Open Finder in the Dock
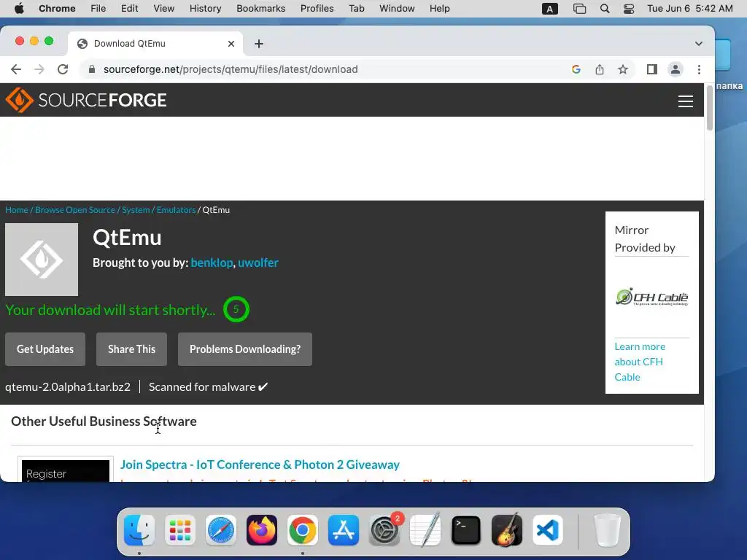The image size is (747, 560). pyautogui.click(x=139, y=530)
